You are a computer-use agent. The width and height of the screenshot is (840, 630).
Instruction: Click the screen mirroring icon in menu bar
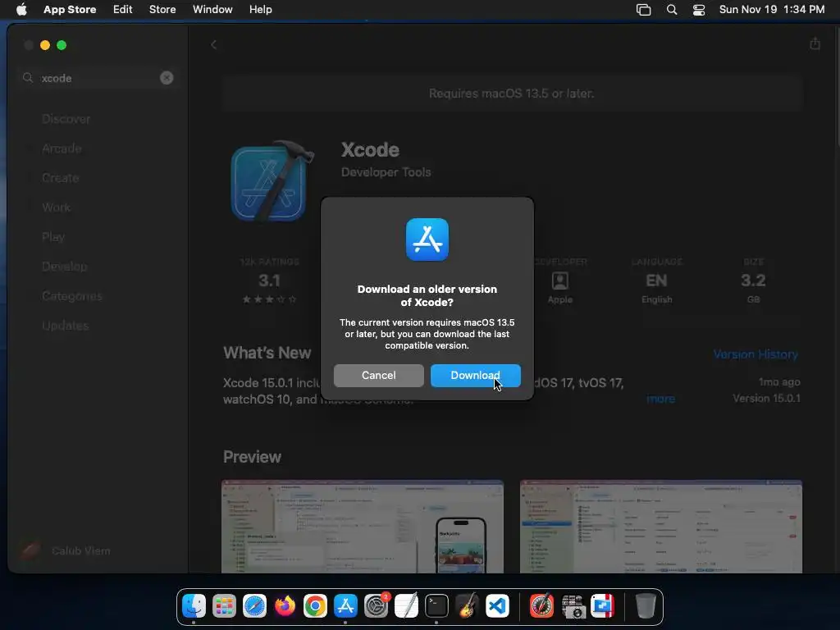click(x=643, y=10)
